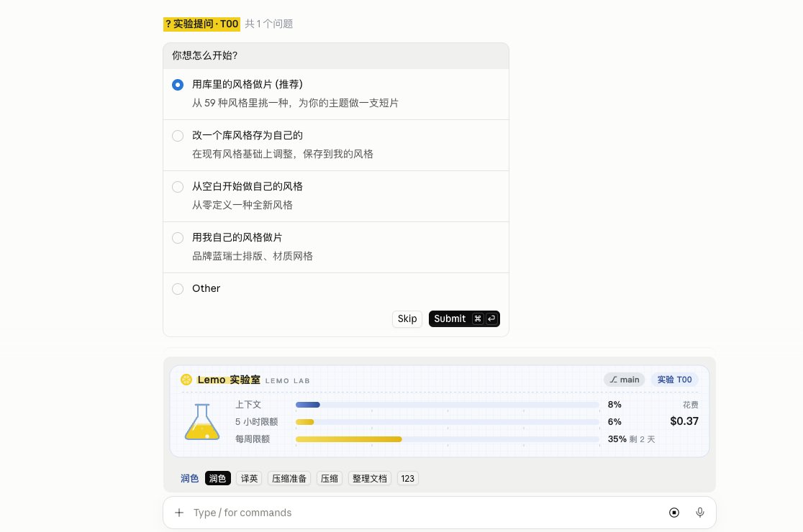Viewport: 803px width, 532px height.
Task: Click description 品牌蓝瑞士排版、材质网格
Action: pos(253,256)
